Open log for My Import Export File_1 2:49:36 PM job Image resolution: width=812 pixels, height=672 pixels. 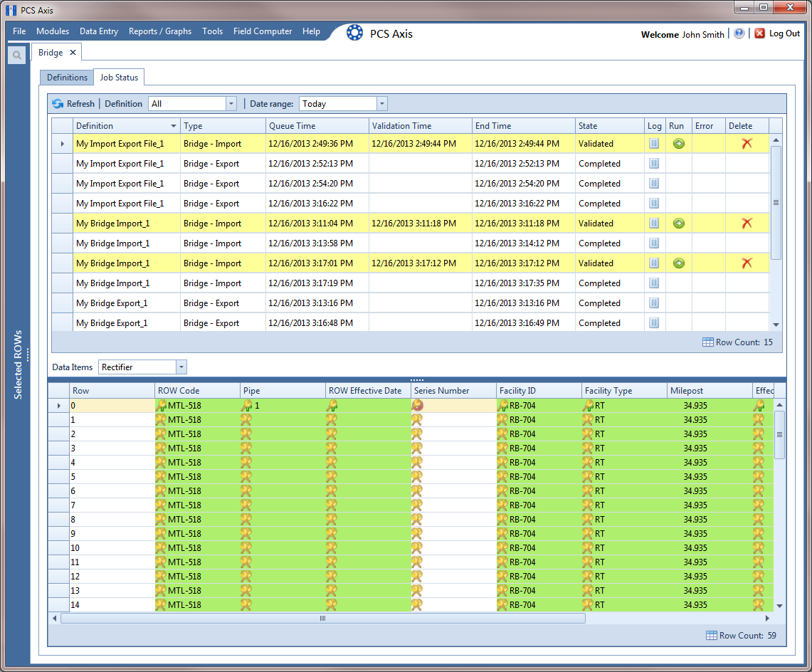point(654,144)
